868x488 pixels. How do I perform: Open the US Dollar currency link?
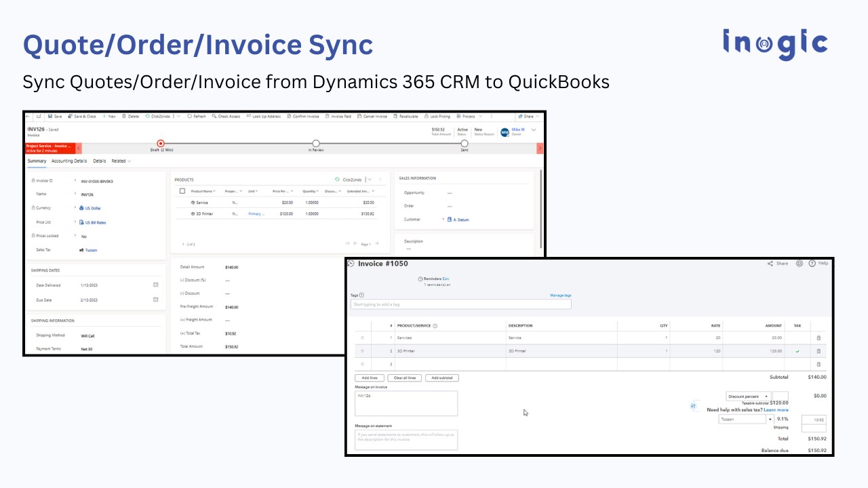click(x=94, y=208)
